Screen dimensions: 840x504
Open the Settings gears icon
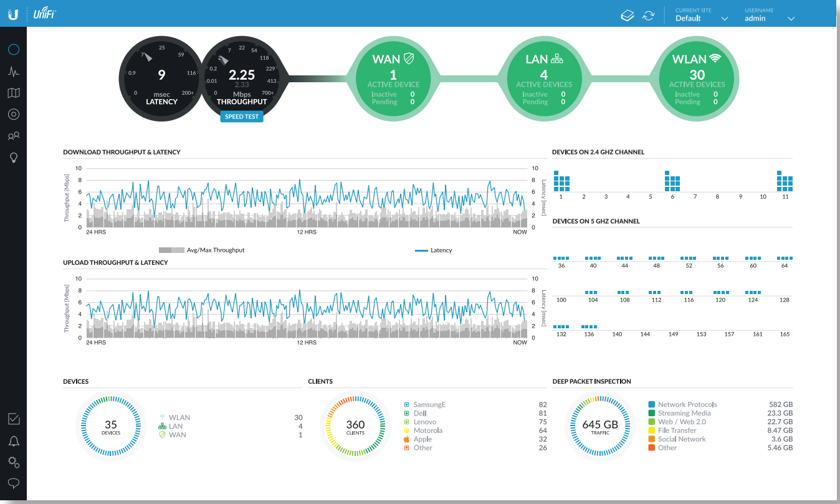pyautogui.click(x=14, y=462)
